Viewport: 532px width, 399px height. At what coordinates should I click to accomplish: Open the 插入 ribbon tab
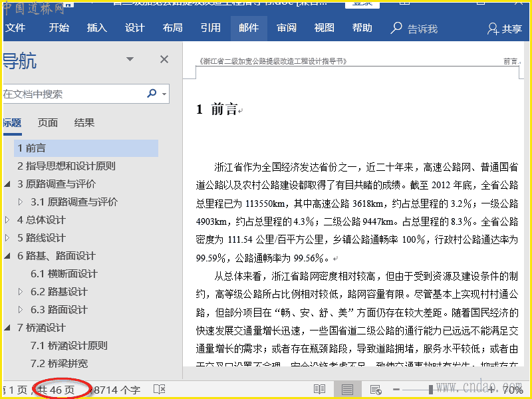[x=96, y=28]
